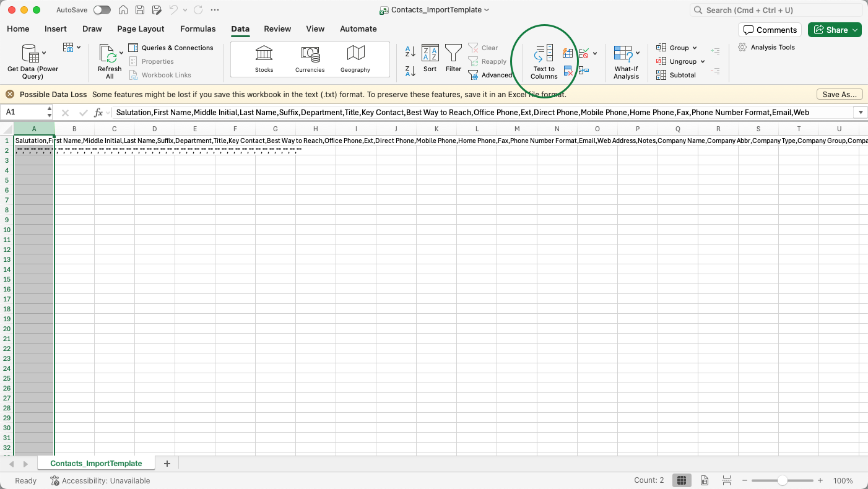Switch to the Formulas ribbon tab

[x=197, y=28]
